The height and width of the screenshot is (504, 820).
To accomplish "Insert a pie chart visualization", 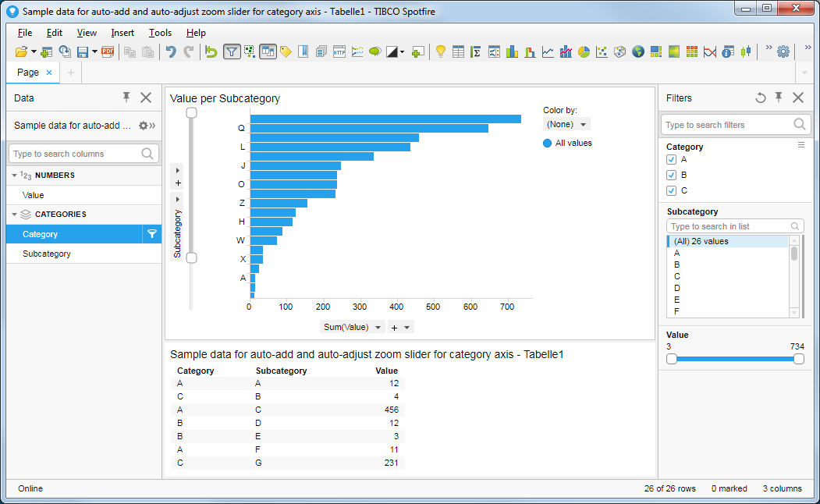I will [584, 52].
